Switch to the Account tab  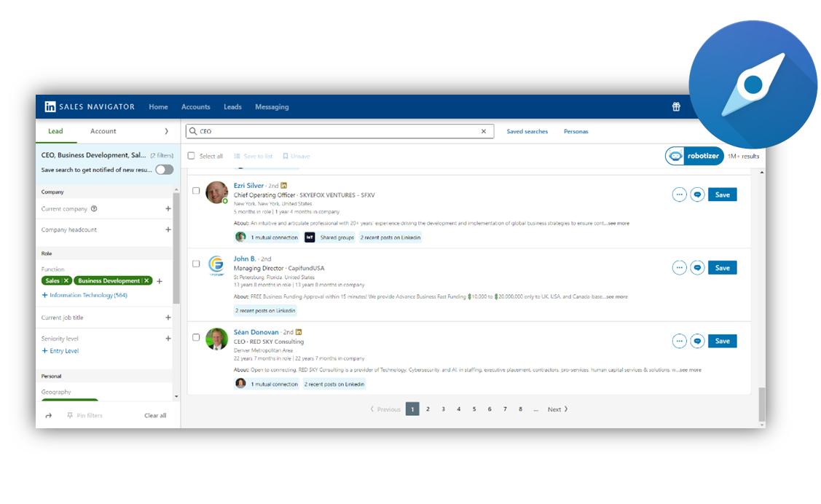point(103,131)
